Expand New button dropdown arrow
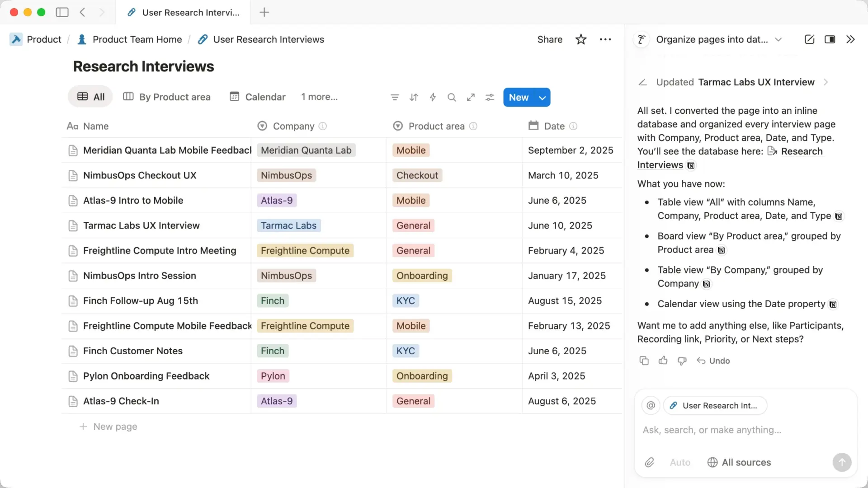Viewport: 868px width, 488px height. (x=542, y=98)
